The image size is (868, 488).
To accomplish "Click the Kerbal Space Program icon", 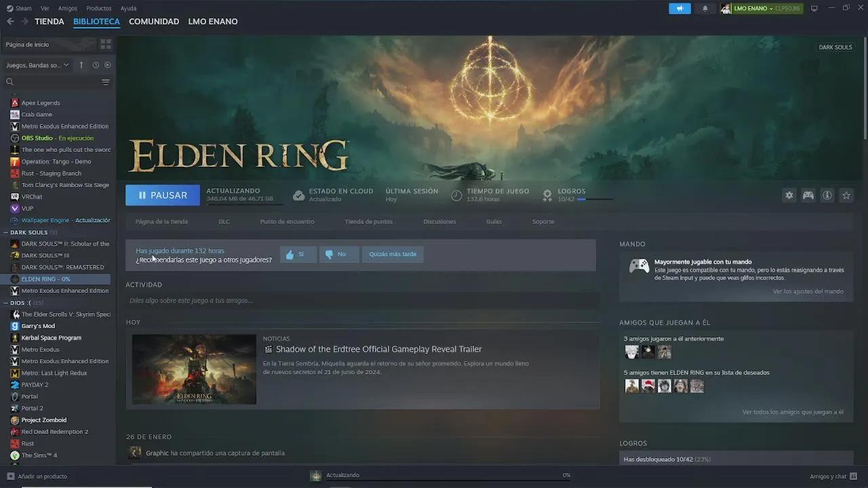I will [15, 338].
